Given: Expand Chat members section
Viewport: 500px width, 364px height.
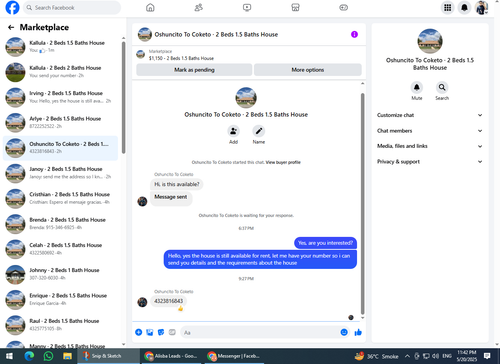Looking at the screenshot, I should pyautogui.click(x=430, y=131).
